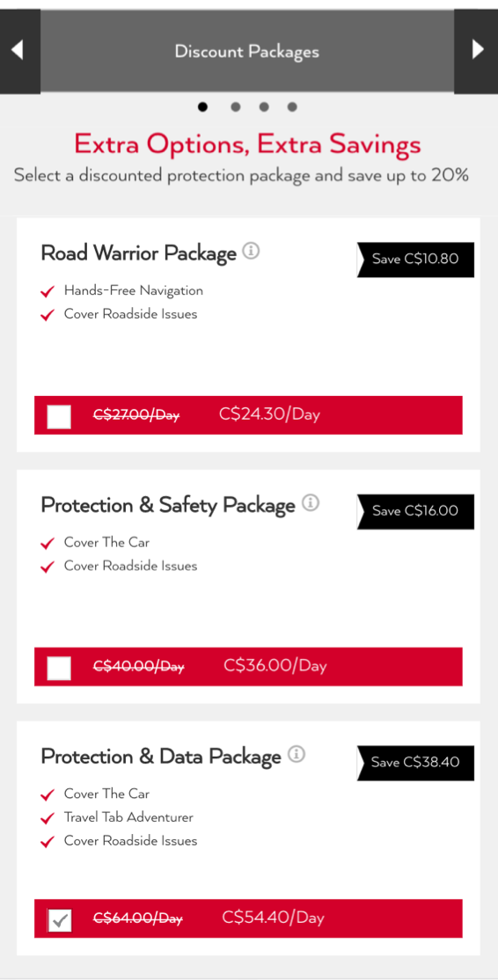Image resolution: width=498 pixels, height=980 pixels.
Task: Go to previous section with left arrow
Action: coord(19,51)
